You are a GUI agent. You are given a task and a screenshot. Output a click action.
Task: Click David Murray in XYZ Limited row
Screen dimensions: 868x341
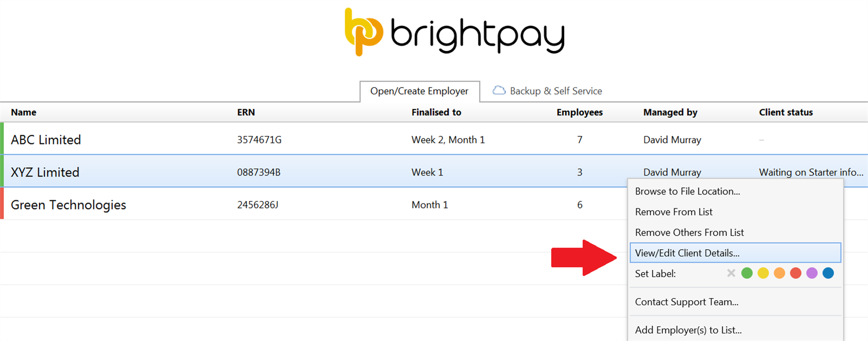[672, 172]
